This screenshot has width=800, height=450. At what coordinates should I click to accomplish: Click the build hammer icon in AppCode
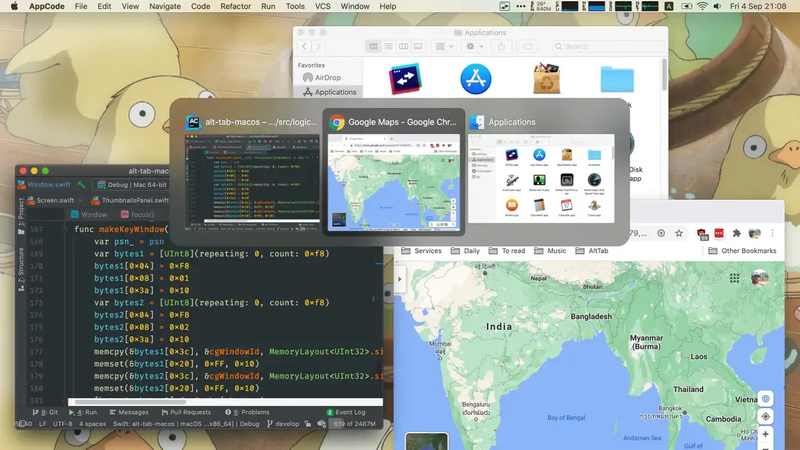pyautogui.click(x=83, y=185)
